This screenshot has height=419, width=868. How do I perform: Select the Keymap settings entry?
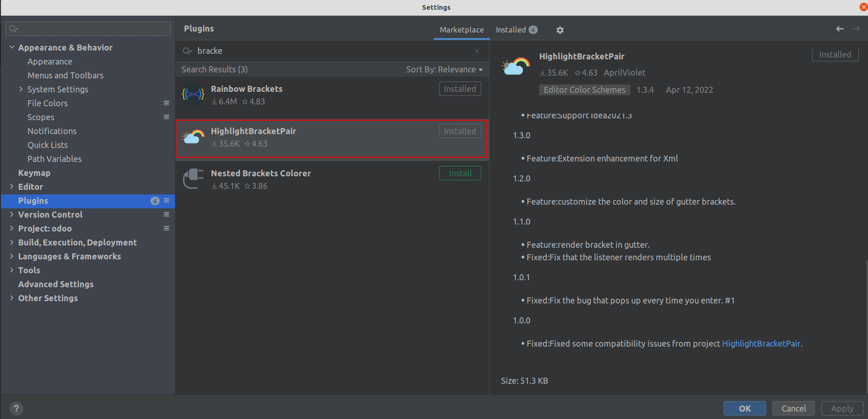point(34,173)
